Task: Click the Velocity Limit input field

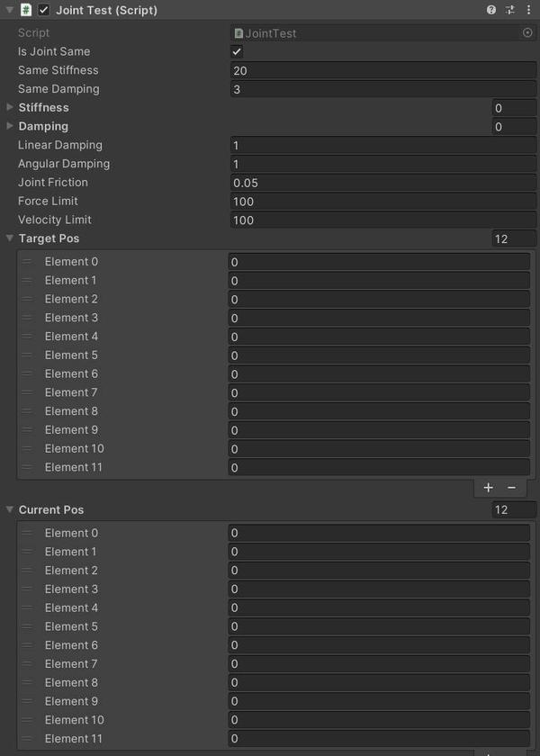Action: pyautogui.click(x=382, y=220)
